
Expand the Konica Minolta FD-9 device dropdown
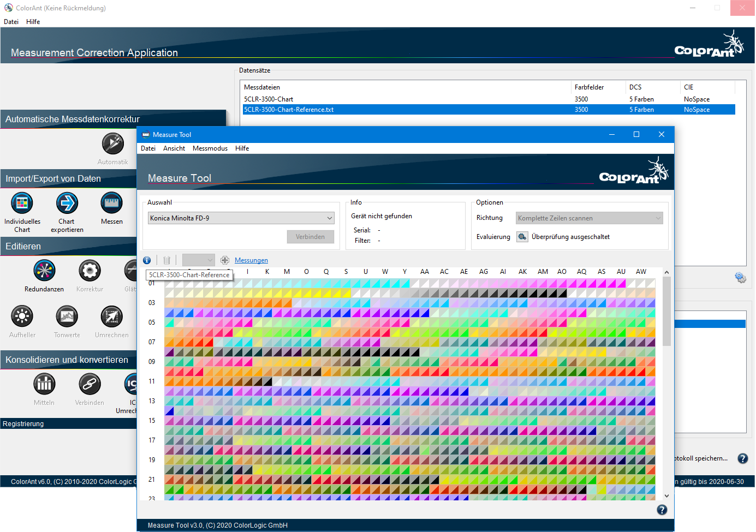coord(241,218)
